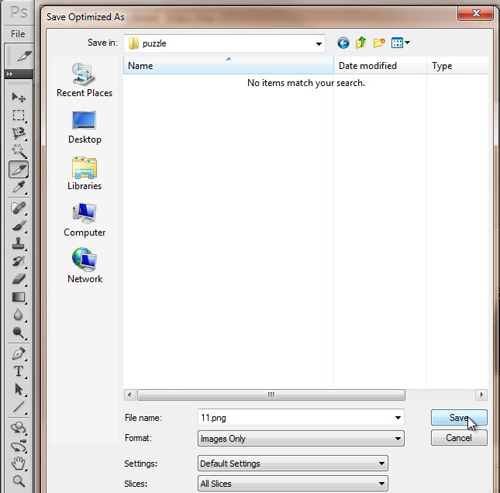Select the Rectangular Marquee tool

18,115
